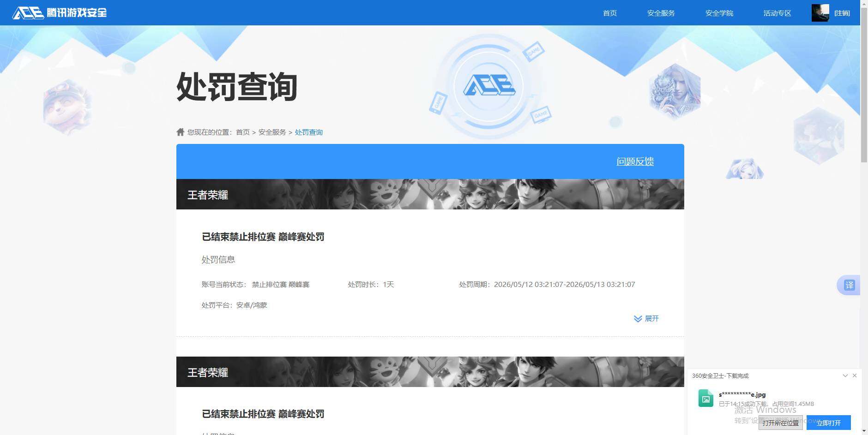Click first 王者荣耀 banner header

(x=430, y=194)
